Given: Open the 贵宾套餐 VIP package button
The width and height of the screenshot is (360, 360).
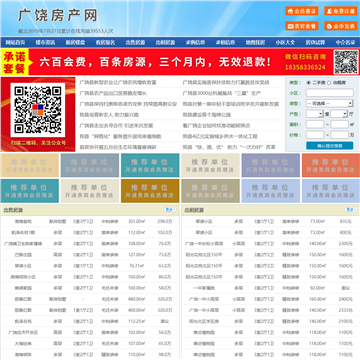Looking at the screenshot, I should pyautogui.click(x=302, y=26).
